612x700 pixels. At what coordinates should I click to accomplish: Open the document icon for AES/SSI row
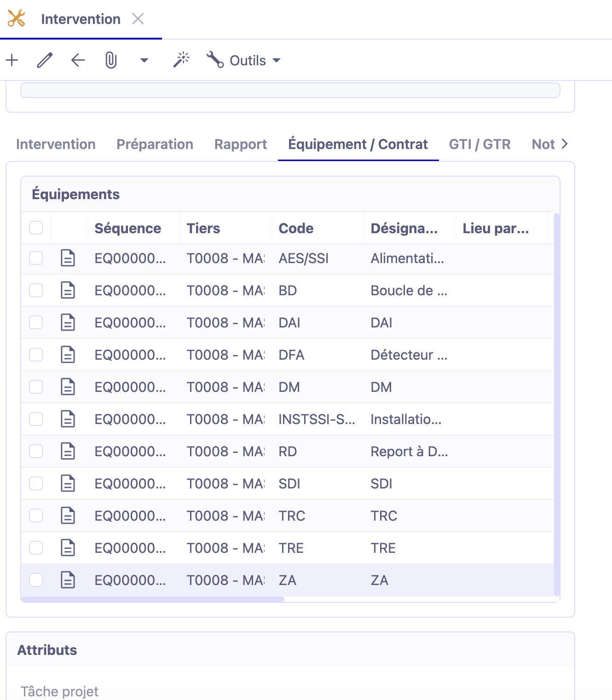tap(68, 258)
